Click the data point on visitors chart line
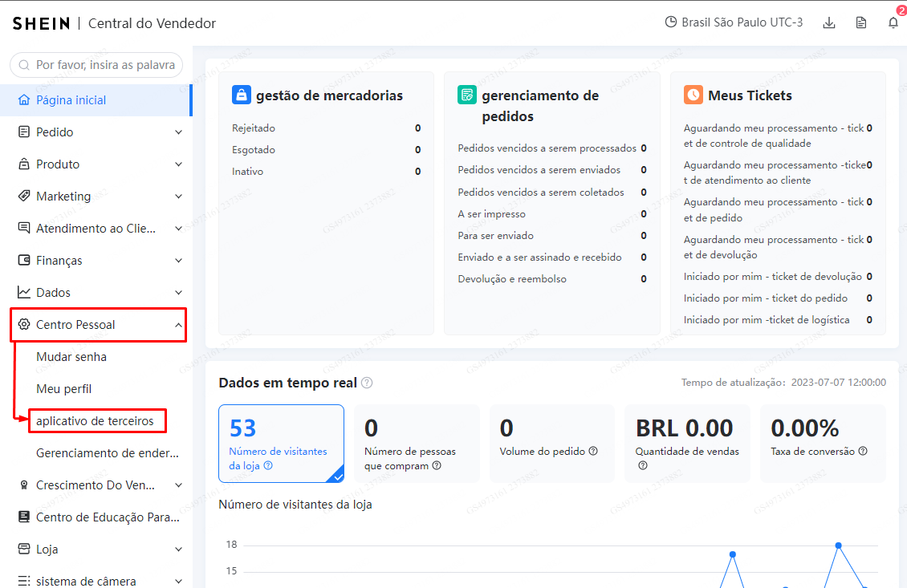The height and width of the screenshot is (588, 907). [x=838, y=545]
